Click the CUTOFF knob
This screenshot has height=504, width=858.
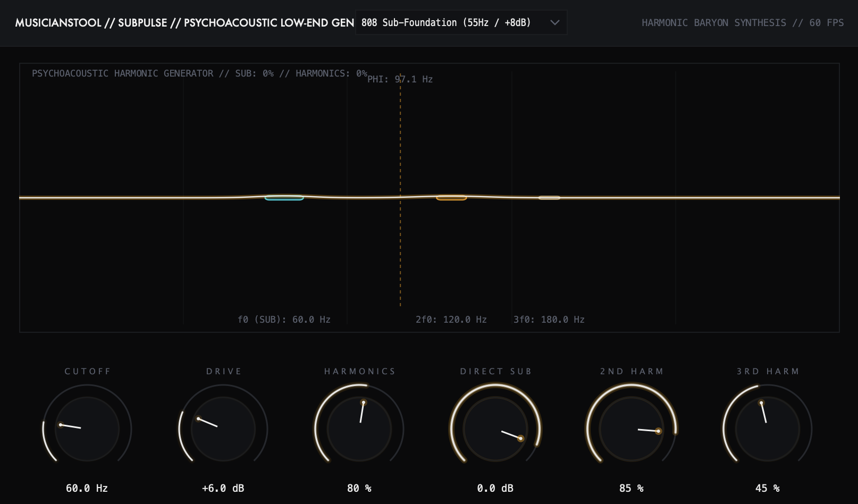click(x=87, y=429)
